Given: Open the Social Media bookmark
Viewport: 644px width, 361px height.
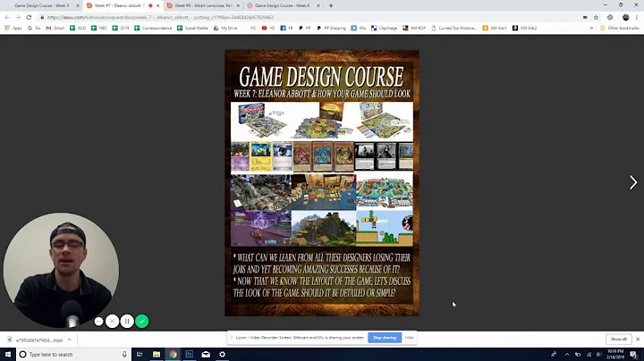Looking at the screenshot, I should click(x=192, y=28).
